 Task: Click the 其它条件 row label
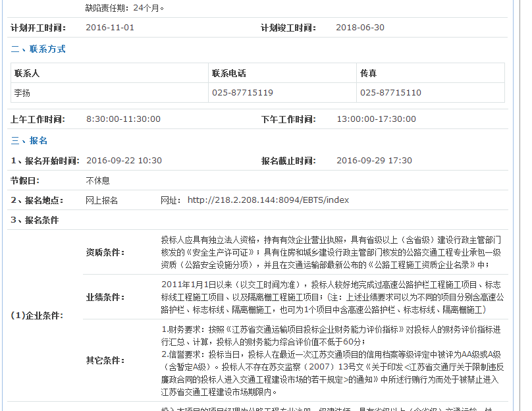coord(105,360)
